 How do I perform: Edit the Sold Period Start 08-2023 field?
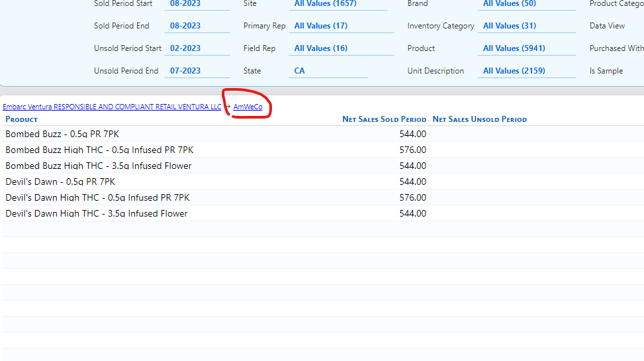click(x=185, y=4)
